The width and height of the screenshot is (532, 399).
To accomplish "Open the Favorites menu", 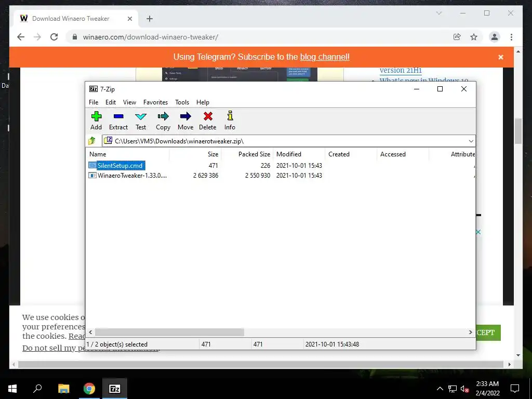I will click(x=155, y=102).
